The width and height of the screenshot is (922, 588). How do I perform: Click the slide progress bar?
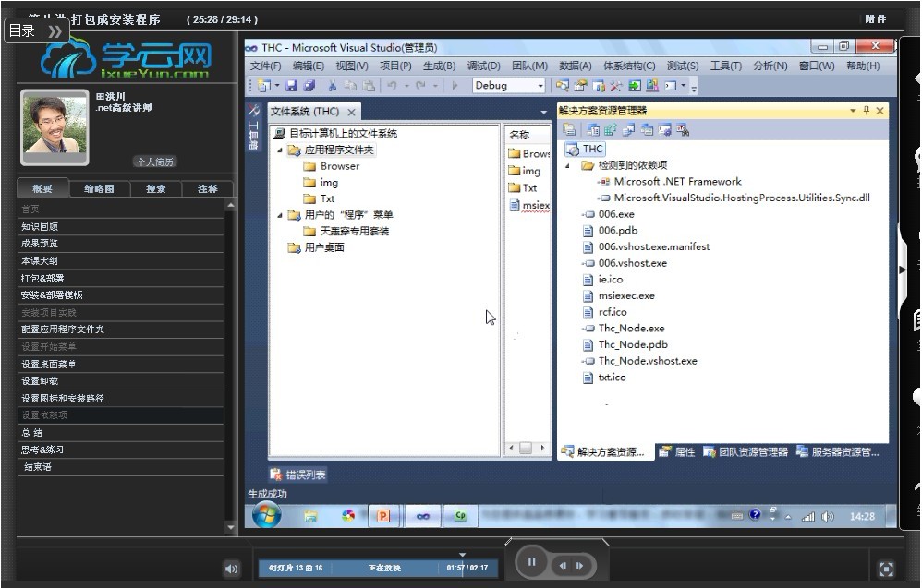tap(379, 568)
